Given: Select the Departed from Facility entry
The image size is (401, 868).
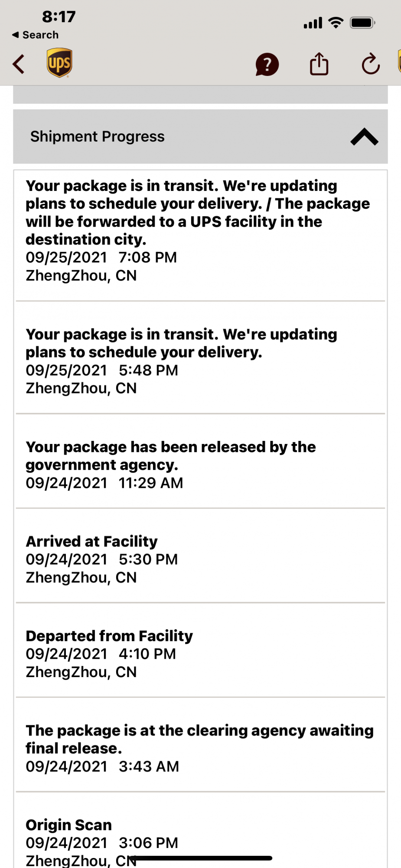Looking at the screenshot, I should (x=200, y=654).
